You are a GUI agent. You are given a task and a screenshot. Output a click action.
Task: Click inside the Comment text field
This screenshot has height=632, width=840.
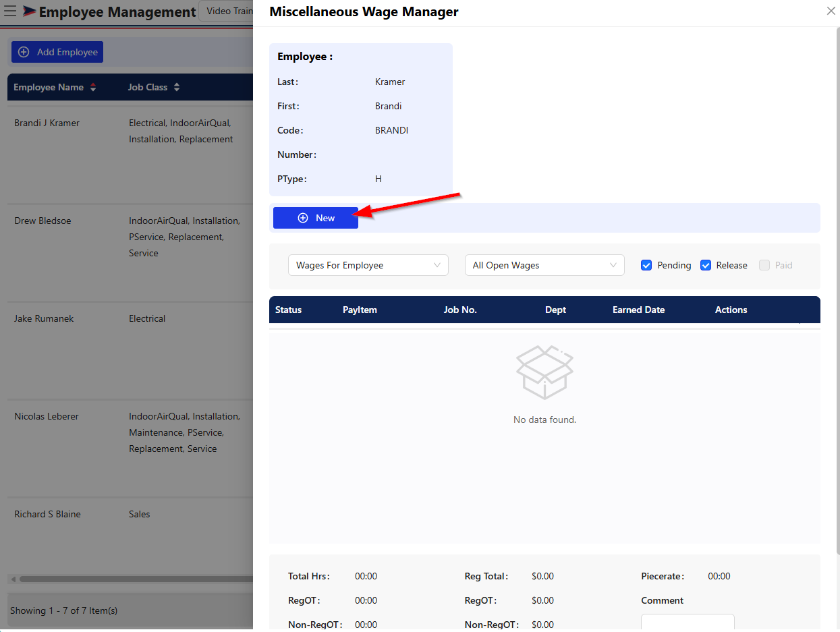687,621
